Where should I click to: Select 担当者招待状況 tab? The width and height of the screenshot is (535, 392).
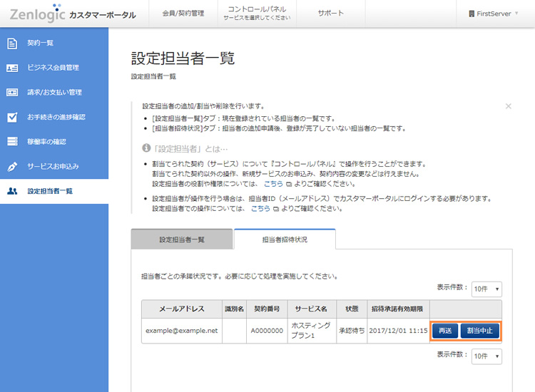click(285, 239)
